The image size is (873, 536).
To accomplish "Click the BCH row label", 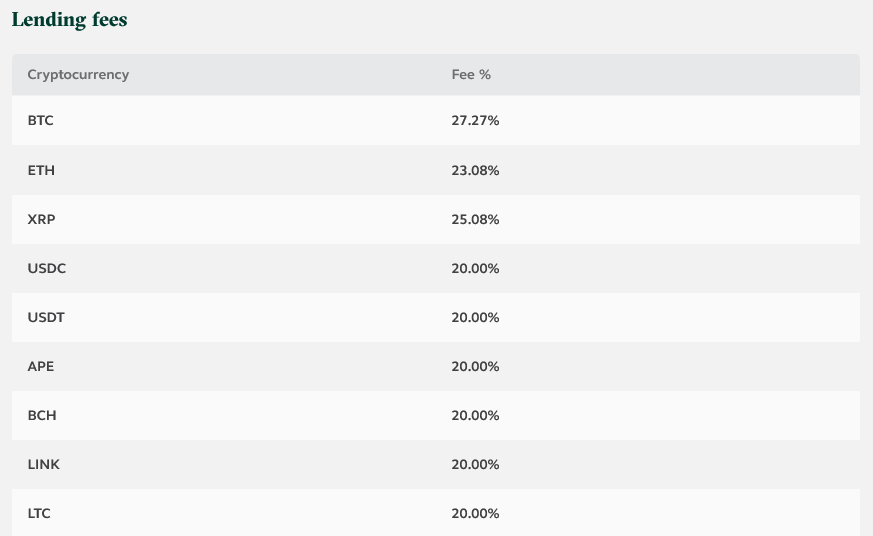I will (x=42, y=415).
